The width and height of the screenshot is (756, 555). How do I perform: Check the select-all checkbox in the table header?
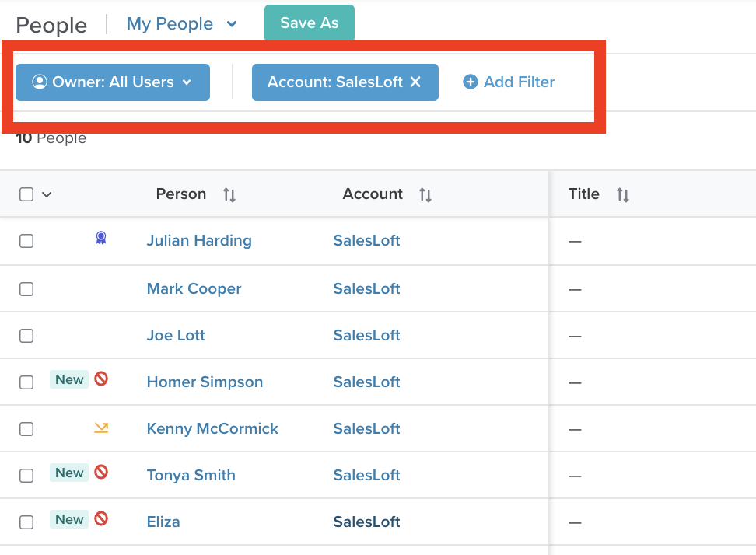click(26, 194)
